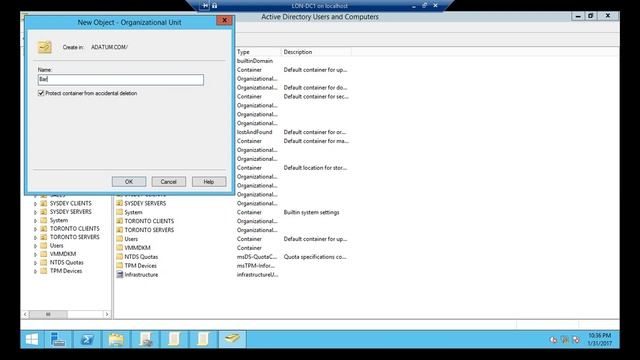Screen dimensions: 640x360
Task: Expand System node arrow in console tree
Action: [35, 220]
